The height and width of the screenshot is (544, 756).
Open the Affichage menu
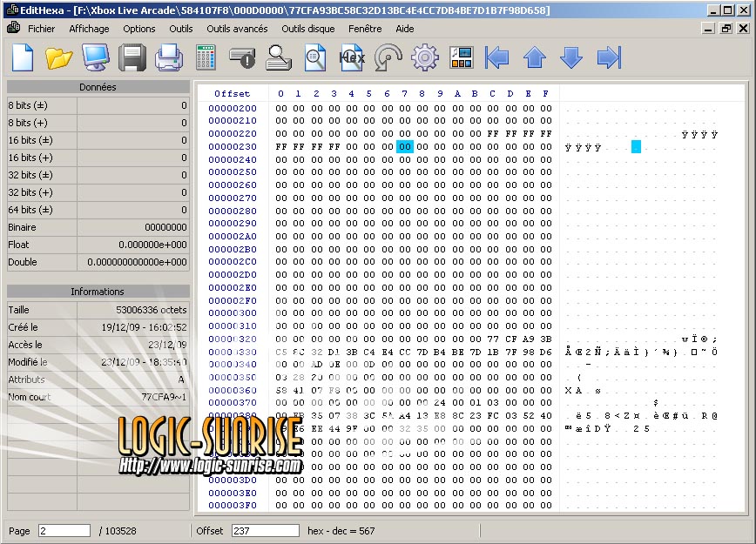click(x=89, y=29)
